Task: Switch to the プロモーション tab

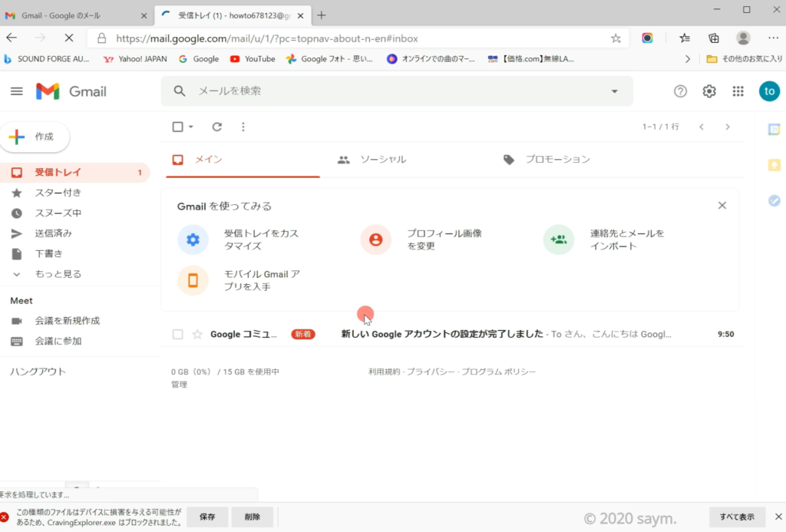Action: tap(557, 160)
